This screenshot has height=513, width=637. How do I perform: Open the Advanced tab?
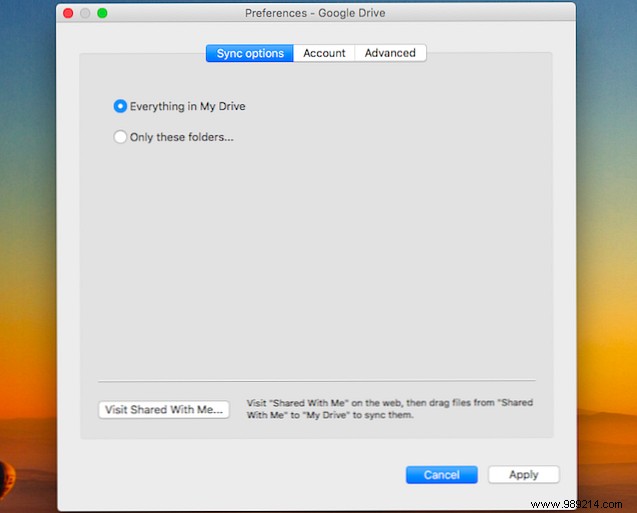tap(390, 53)
